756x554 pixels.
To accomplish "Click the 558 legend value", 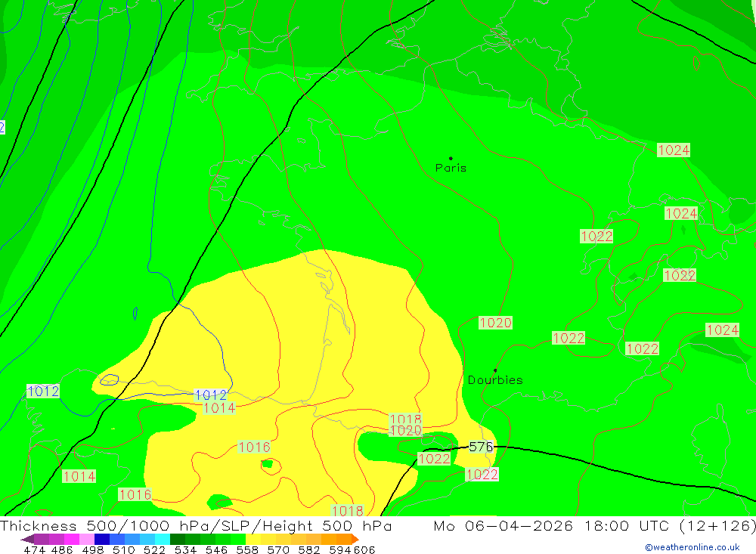I will 247,550.
